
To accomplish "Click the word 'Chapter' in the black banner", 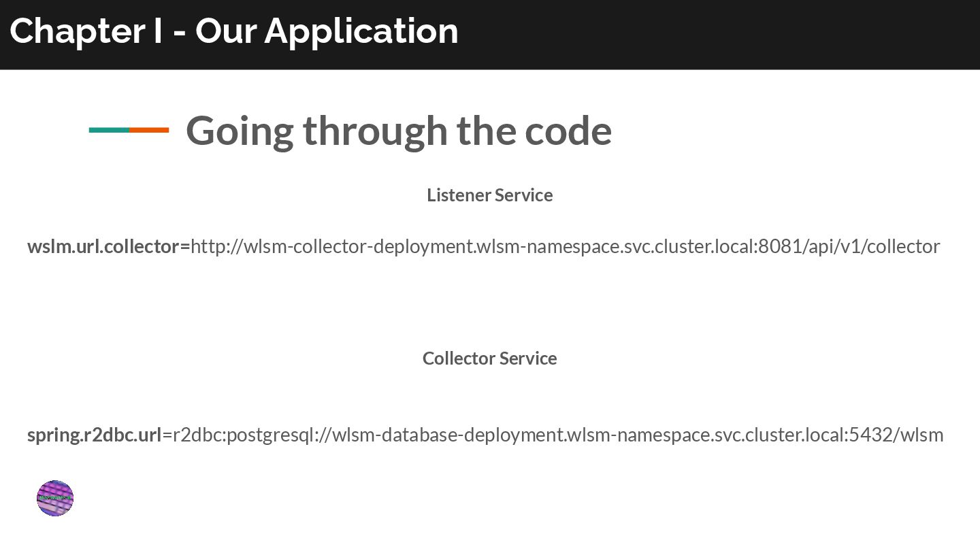I will coord(77,31).
